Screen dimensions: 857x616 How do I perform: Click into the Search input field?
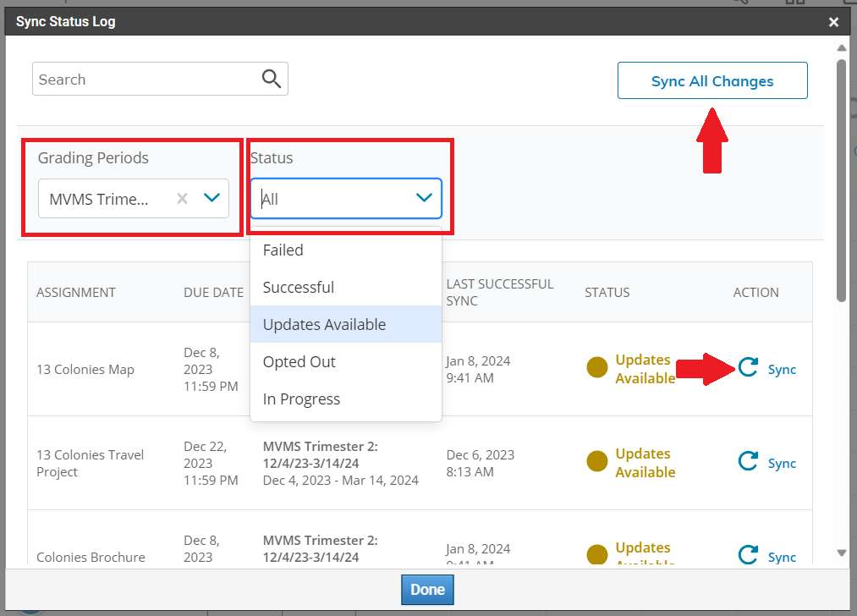pos(144,80)
